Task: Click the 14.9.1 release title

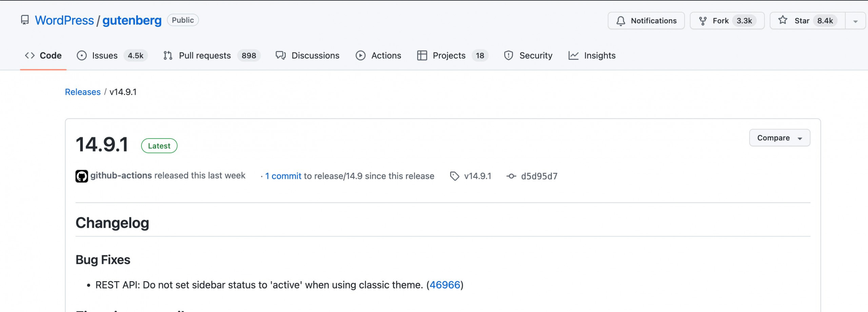Action: [x=102, y=144]
